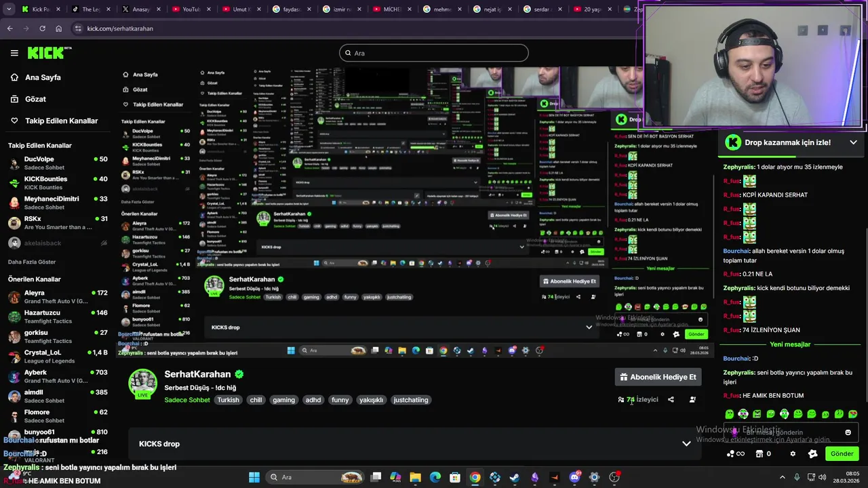Click the Sadece Sohbet category link

coord(187,400)
